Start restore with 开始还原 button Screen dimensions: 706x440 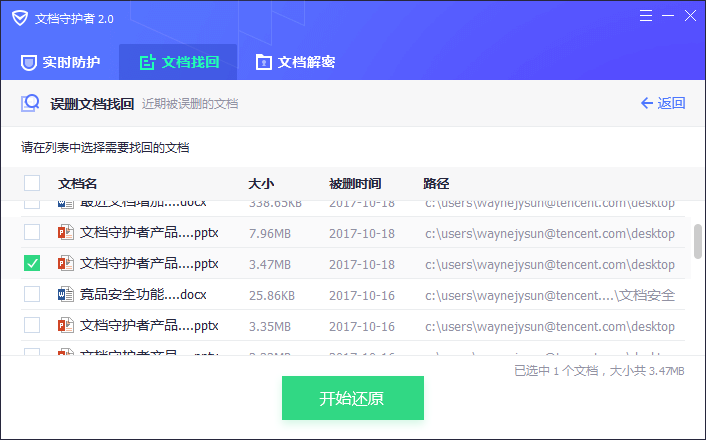(x=353, y=398)
